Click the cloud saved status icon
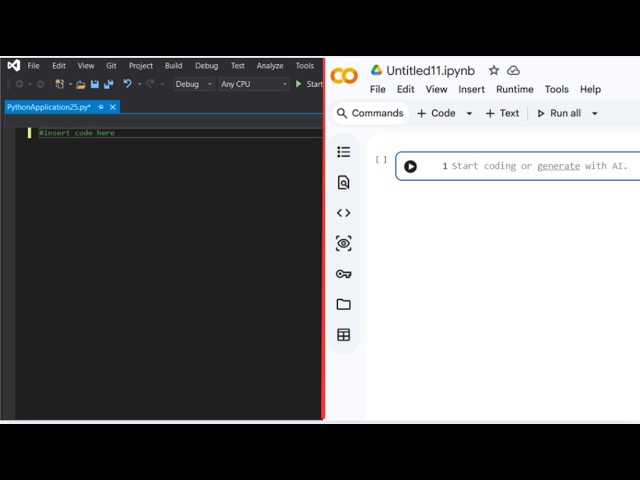 click(x=513, y=71)
